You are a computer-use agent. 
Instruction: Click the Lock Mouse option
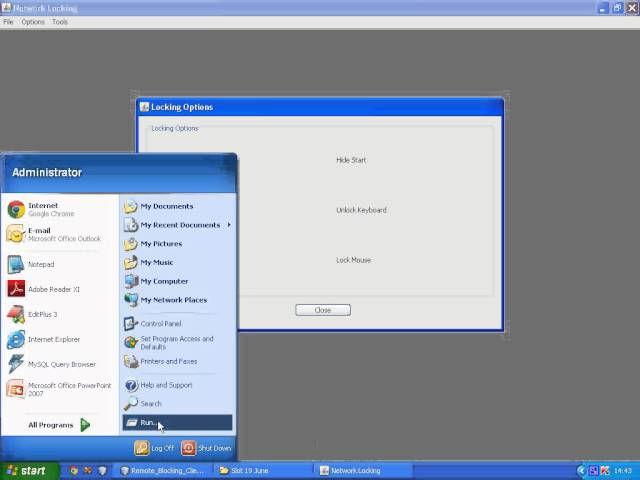tap(353, 260)
